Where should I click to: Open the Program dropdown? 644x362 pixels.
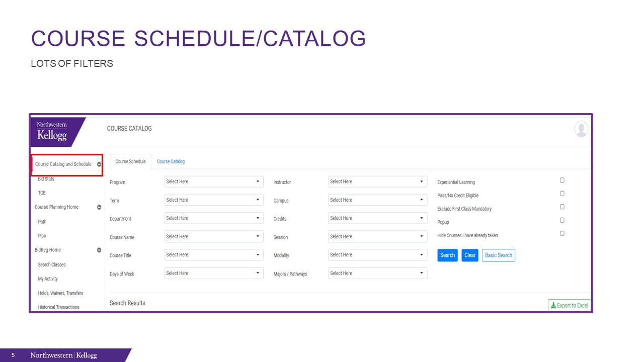pyautogui.click(x=213, y=182)
